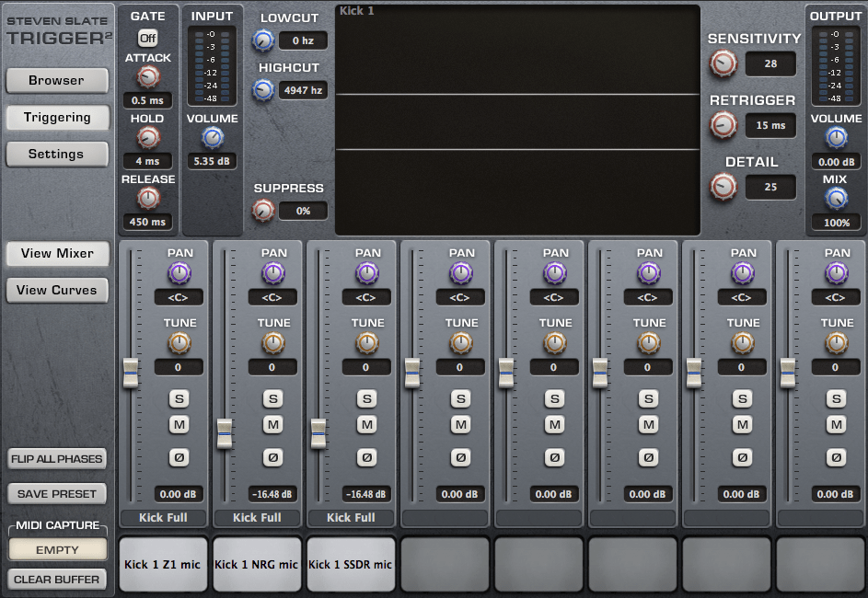Screen dimensions: 868x598
Task: Open the Kick Full articulation selector on first channel
Action: click(x=164, y=518)
